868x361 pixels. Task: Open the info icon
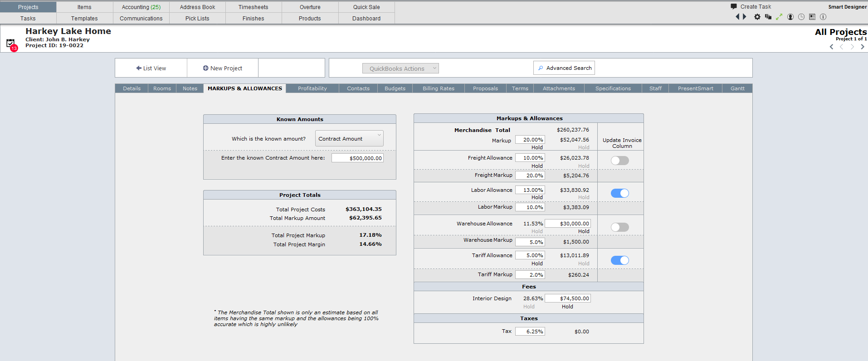823,17
